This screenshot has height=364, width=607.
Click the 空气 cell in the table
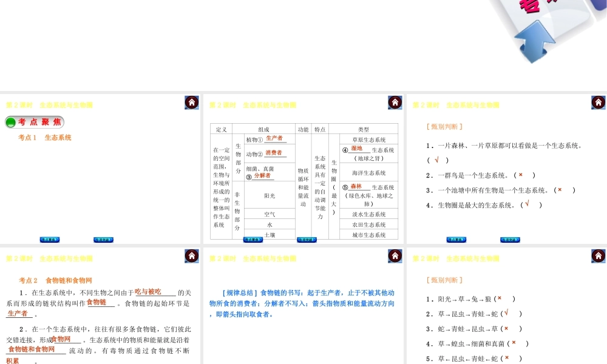coord(270,214)
